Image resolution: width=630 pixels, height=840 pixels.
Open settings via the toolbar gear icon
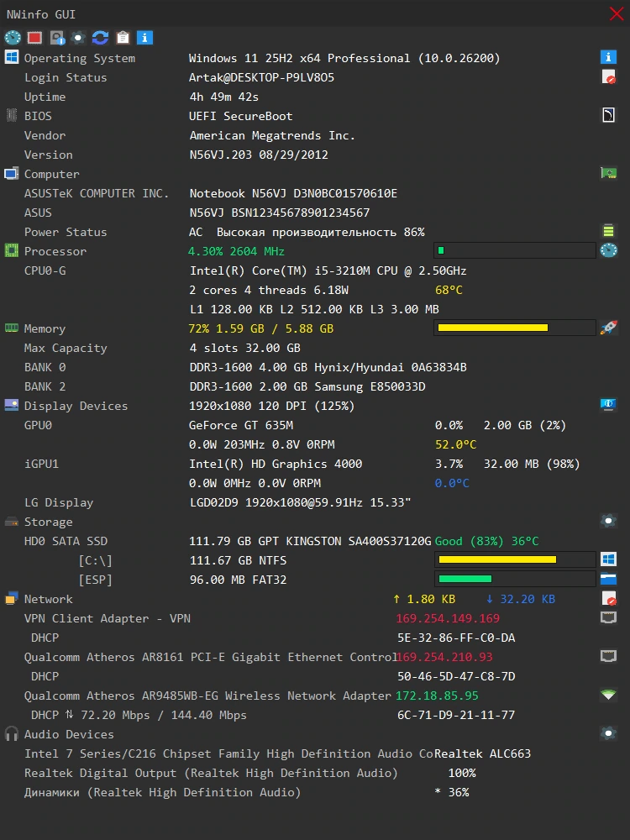coord(78,38)
